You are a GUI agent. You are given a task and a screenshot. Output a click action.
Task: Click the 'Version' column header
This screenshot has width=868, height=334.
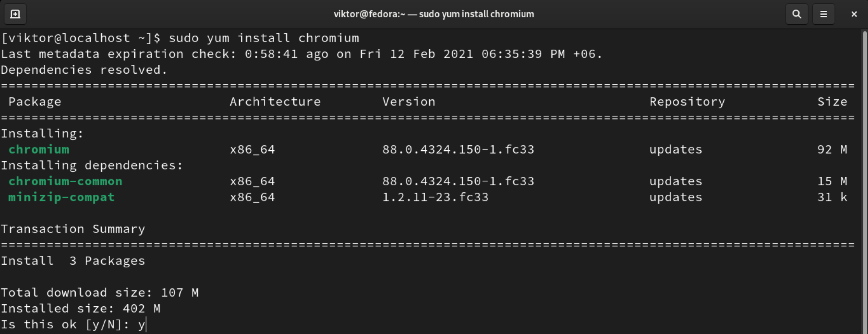409,102
